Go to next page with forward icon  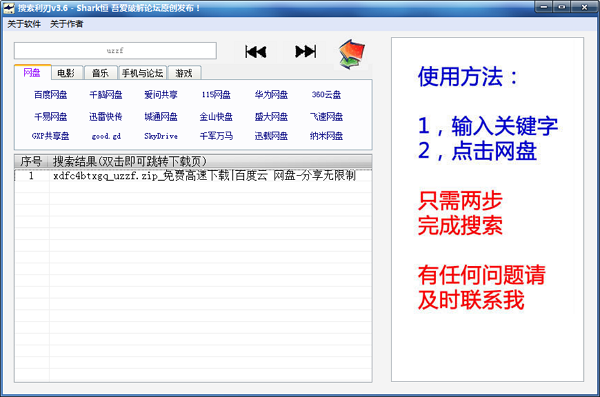click(305, 51)
